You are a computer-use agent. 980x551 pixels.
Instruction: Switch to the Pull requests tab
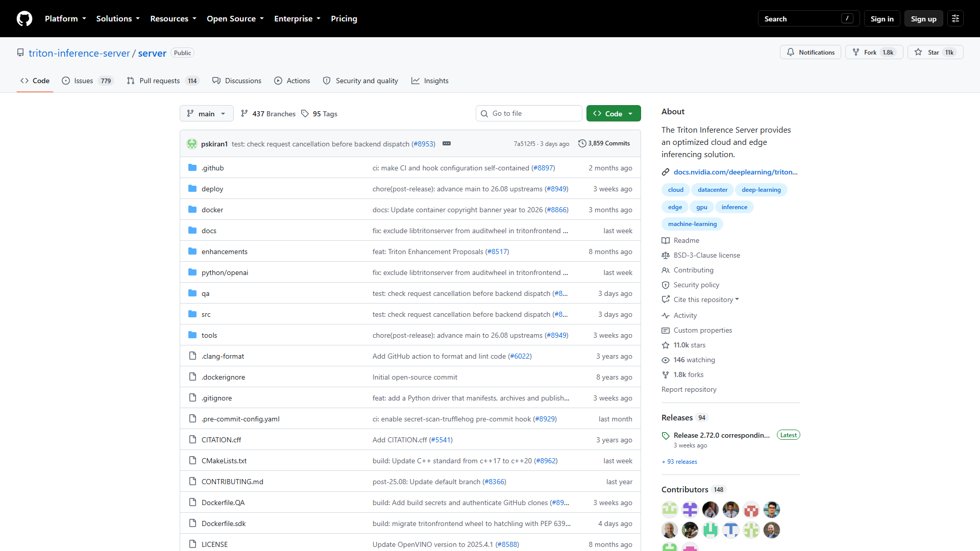[162, 81]
